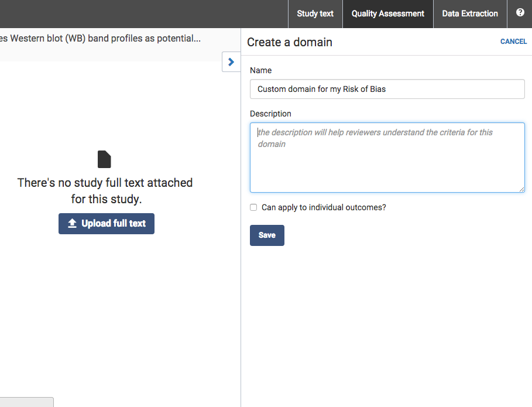532x407 pixels.
Task: Click the black document file icon
Action: pyautogui.click(x=104, y=159)
